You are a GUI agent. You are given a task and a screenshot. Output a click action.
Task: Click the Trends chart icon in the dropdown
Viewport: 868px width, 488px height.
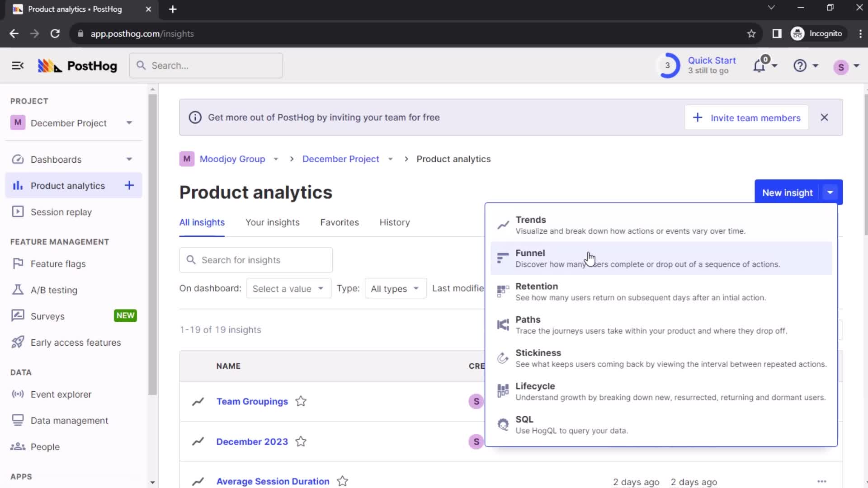click(x=503, y=225)
